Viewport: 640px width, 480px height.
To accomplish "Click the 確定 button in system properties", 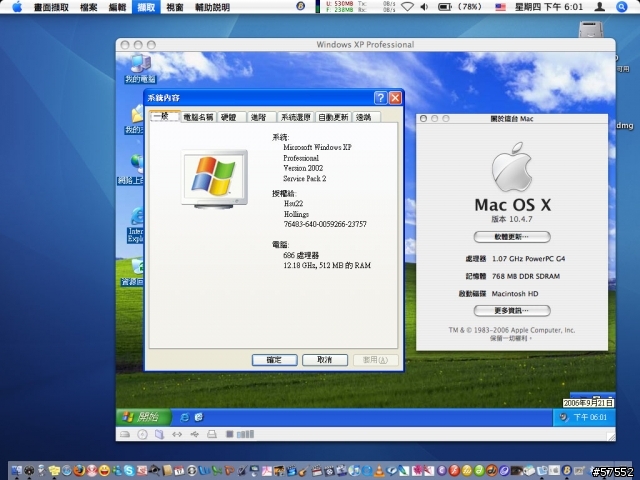I will pos(274,360).
